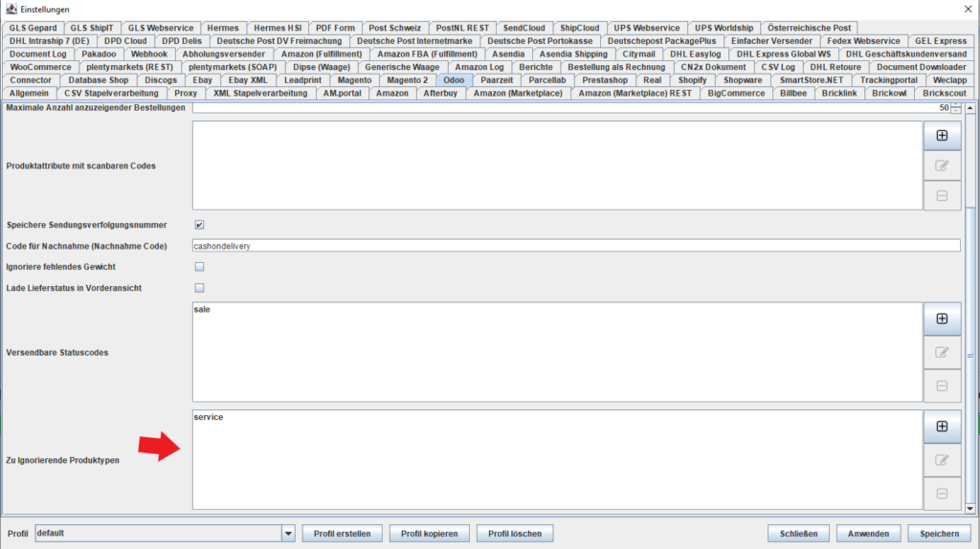Close the Einstellungen window
The height and width of the screenshot is (549, 980).
tap(968, 9)
